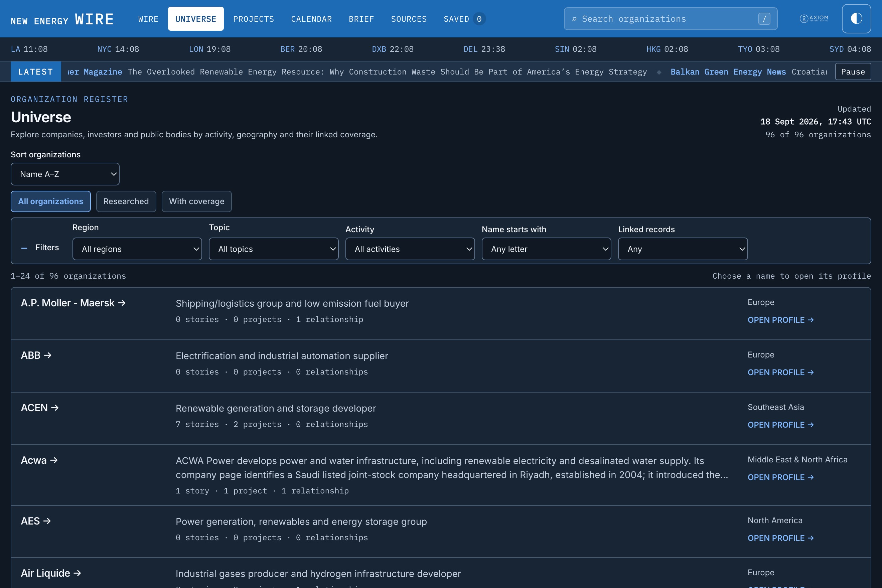Select the With coverage filter
The height and width of the screenshot is (588, 882).
click(196, 201)
